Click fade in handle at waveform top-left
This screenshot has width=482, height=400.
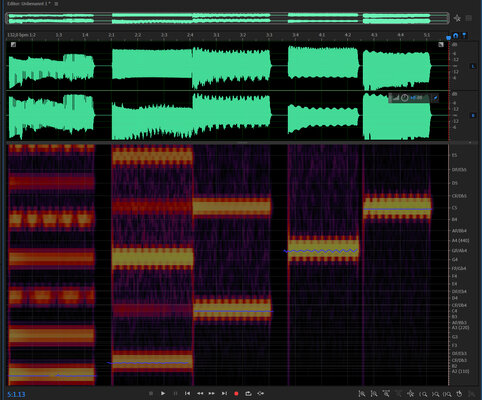tap(13, 44)
